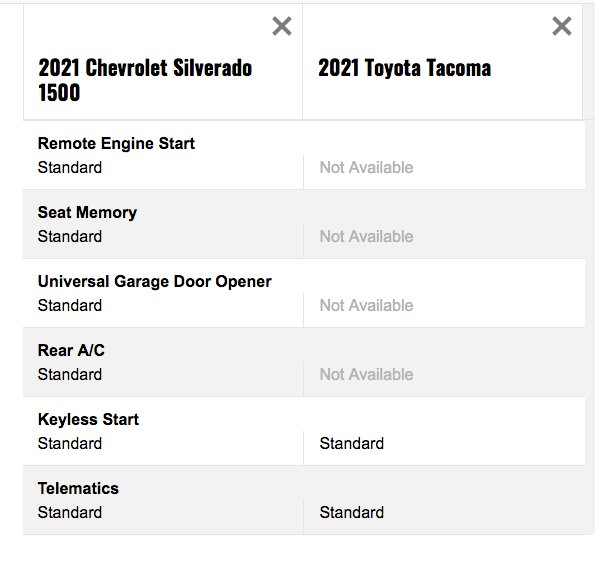Select the Keyless Start feature label
The height and width of the screenshot is (569, 595).
coord(88,419)
